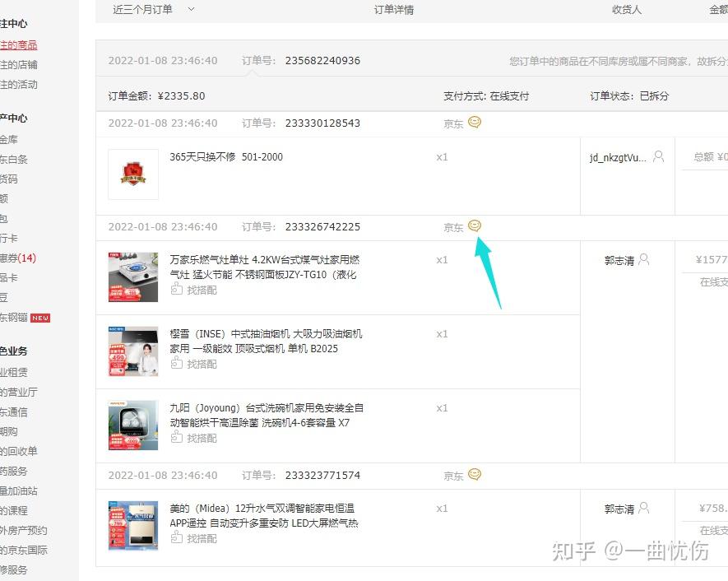Click 找搭配 icon under 九阳 Joyoung item
728x581 pixels.
pyautogui.click(x=176, y=437)
